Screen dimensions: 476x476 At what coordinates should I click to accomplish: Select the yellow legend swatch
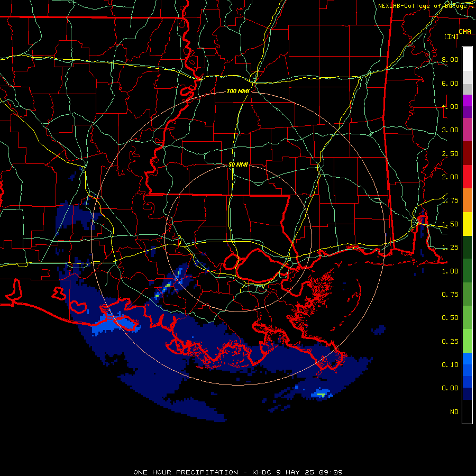467,224
